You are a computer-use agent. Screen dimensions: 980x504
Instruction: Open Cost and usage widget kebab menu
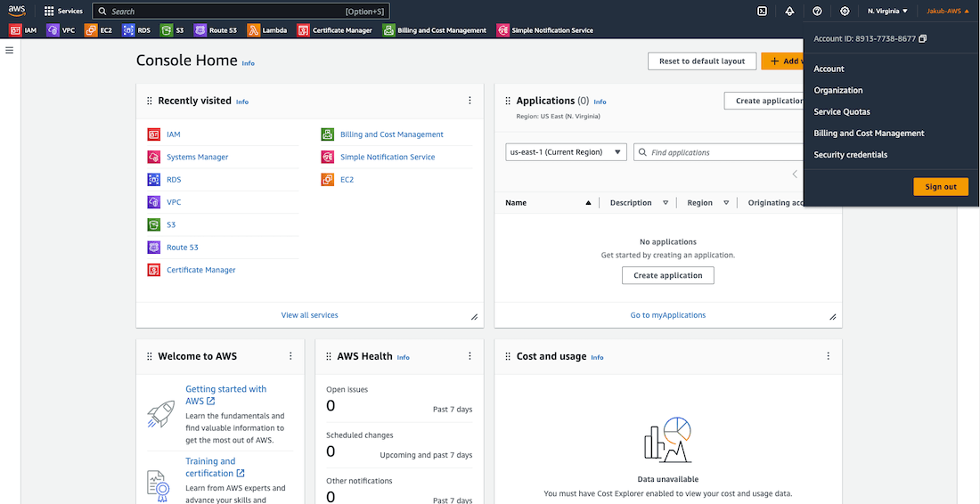(x=829, y=356)
